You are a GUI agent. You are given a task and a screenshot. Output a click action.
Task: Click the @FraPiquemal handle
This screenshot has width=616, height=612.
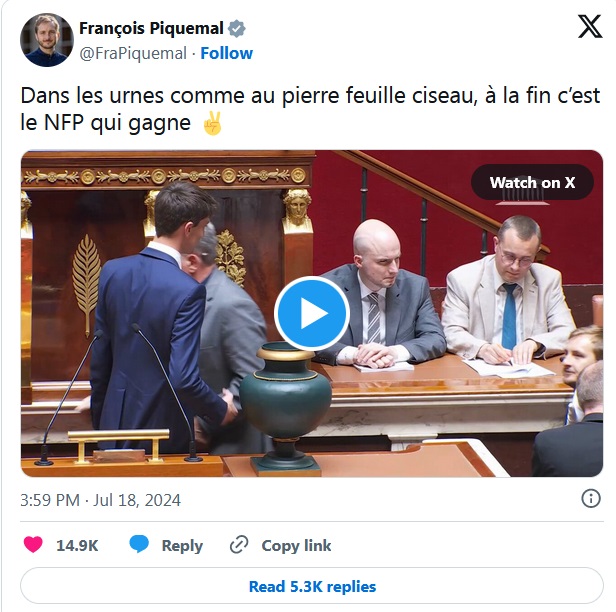(133, 54)
